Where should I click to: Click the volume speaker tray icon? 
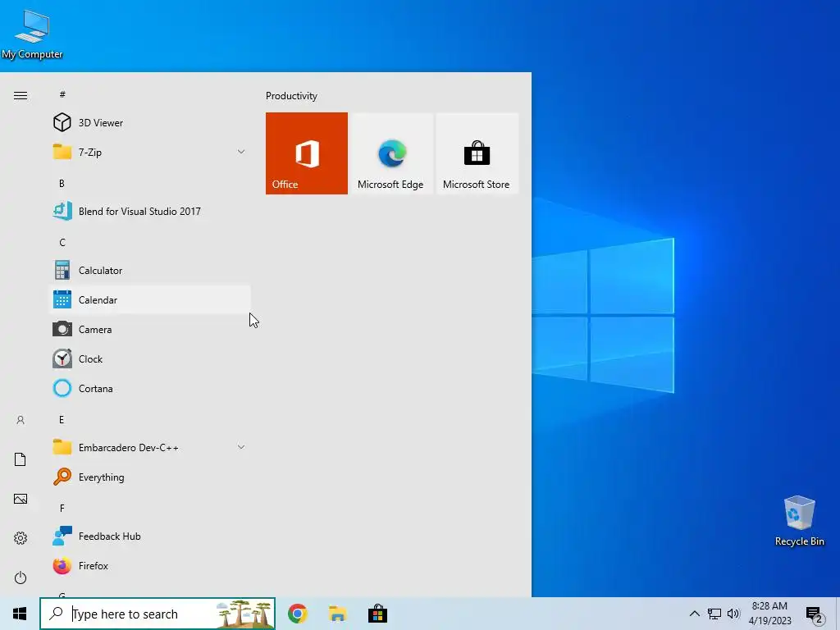[733, 614]
